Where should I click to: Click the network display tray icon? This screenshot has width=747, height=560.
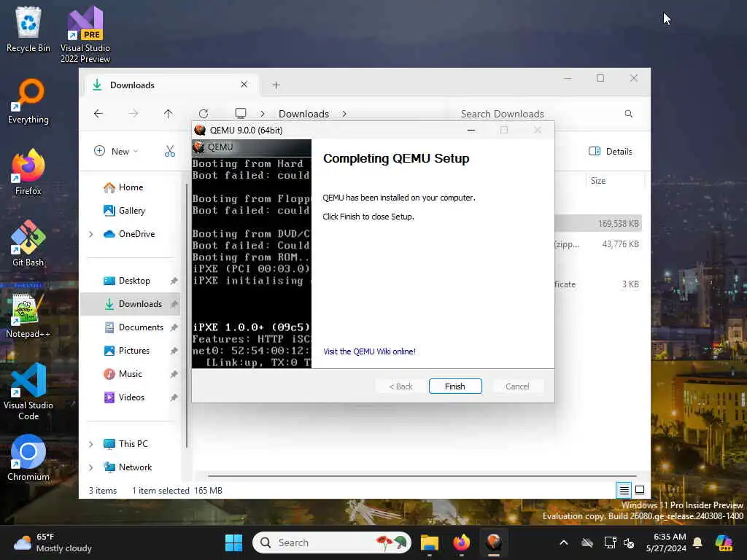coord(610,542)
